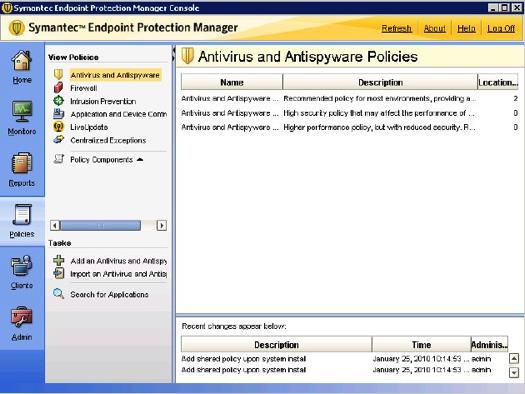The width and height of the screenshot is (525, 394).
Task: Select the High security policy row
Action: (x=350, y=113)
